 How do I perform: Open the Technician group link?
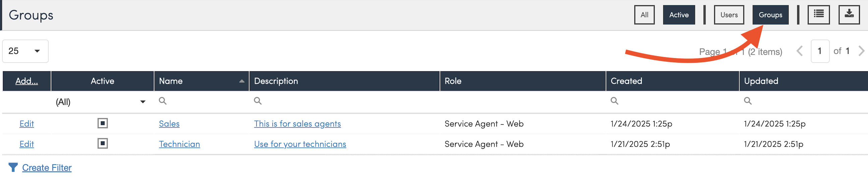(x=179, y=144)
